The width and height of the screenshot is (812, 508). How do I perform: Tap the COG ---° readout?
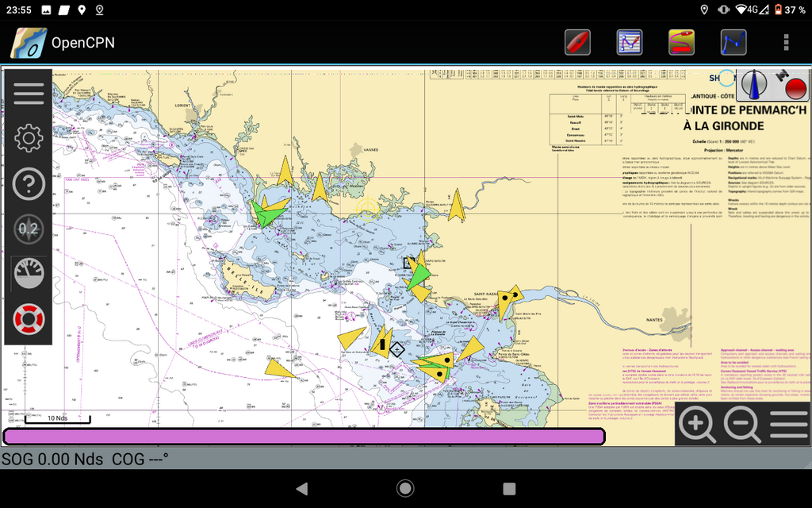[x=140, y=459]
